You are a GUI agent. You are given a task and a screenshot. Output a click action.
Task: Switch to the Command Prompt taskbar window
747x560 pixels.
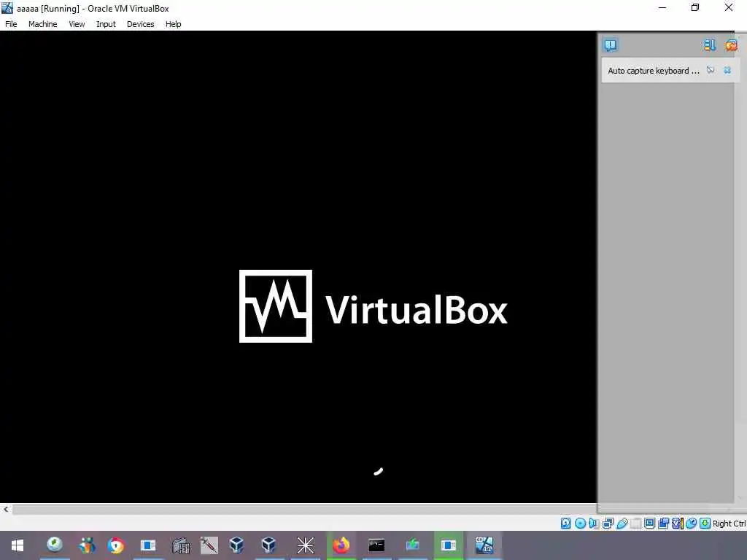tap(376, 545)
